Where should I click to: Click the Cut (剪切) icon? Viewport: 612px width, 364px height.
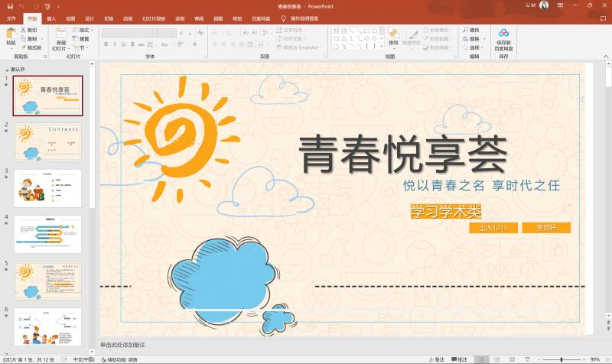point(31,31)
